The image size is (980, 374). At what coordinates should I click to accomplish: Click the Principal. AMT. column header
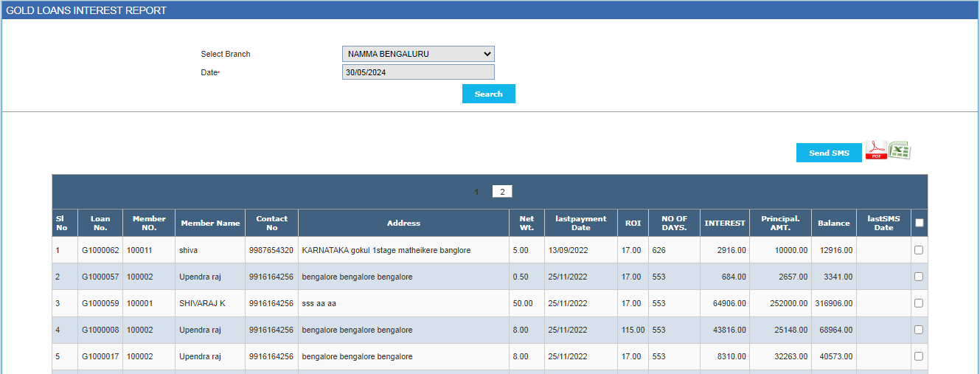pos(780,223)
